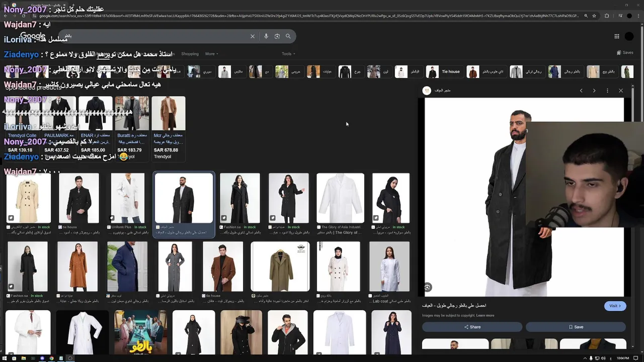The image size is (644, 362).
Task: Bookmark this page with the star icon
Action: point(594,16)
